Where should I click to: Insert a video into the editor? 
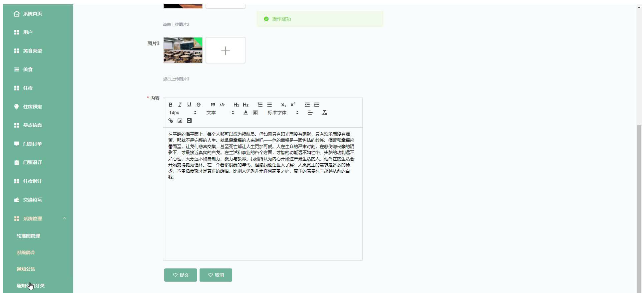click(189, 121)
